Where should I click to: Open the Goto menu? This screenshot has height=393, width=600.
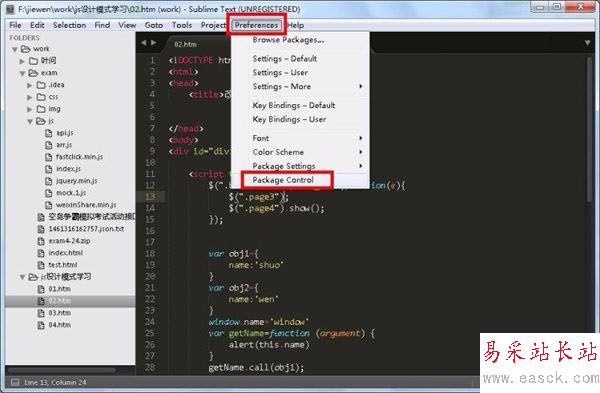point(154,25)
